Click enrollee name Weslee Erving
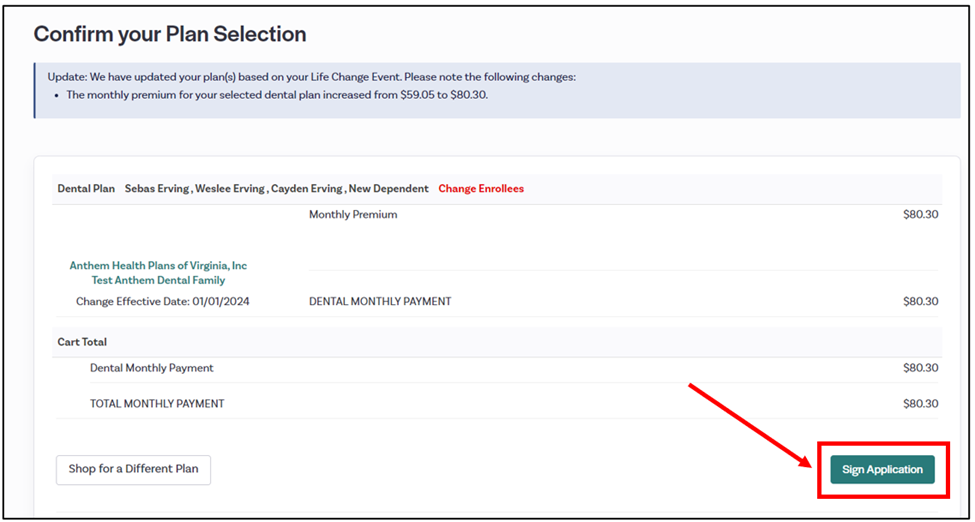 (x=230, y=188)
